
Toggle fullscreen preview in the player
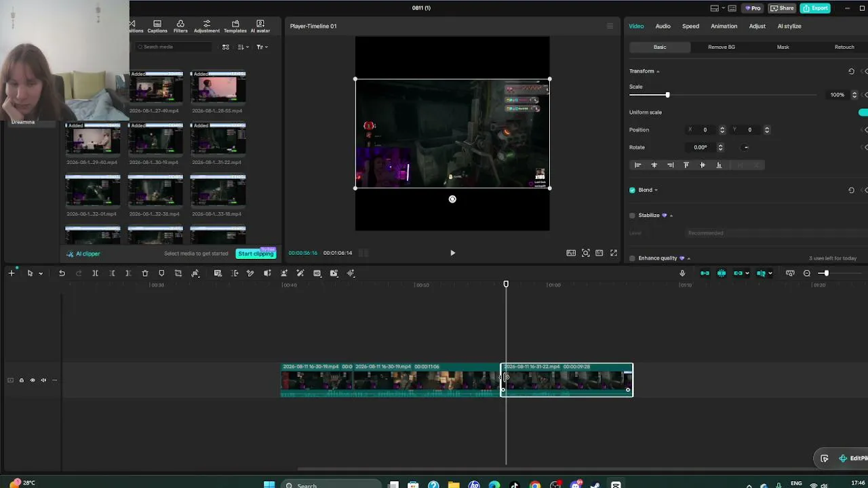pyautogui.click(x=614, y=253)
